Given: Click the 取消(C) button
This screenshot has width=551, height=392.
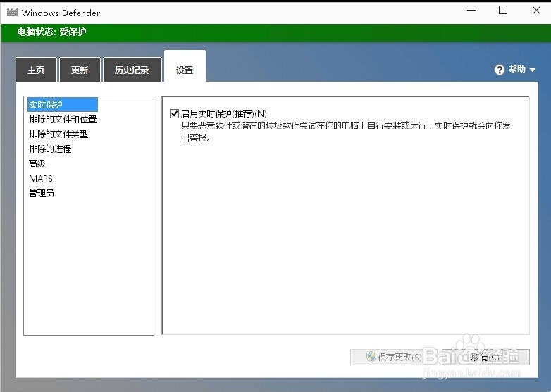Looking at the screenshot, I should (x=486, y=357).
